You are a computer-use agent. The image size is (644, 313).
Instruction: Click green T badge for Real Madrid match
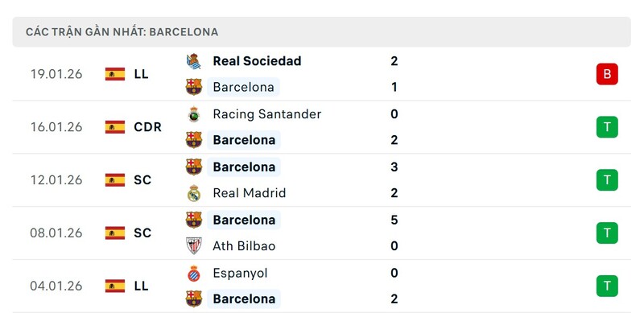coord(607,180)
